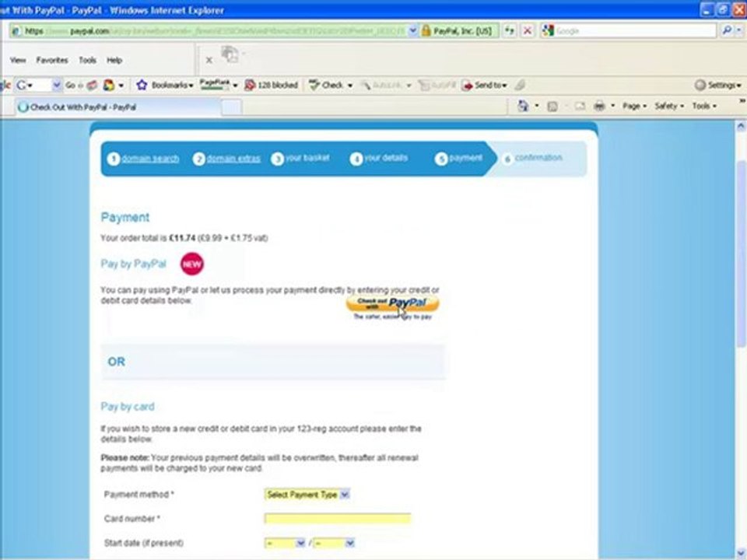Image resolution: width=747 pixels, height=560 pixels.
Task: Open Google toolbar Settings
Action: coord(718,86)
